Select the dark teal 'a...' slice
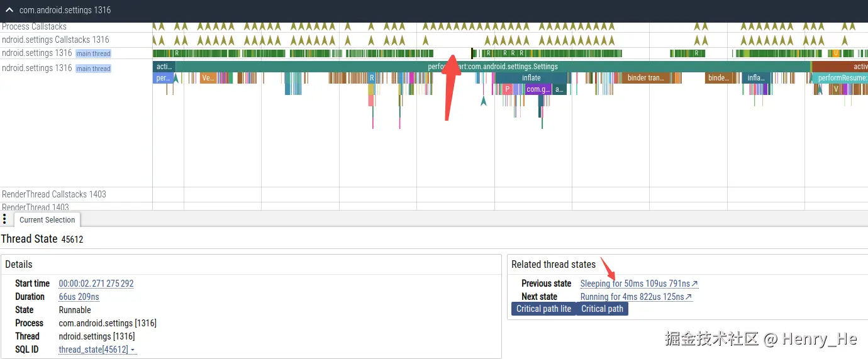Screen dimensions: 868x359 559,89
